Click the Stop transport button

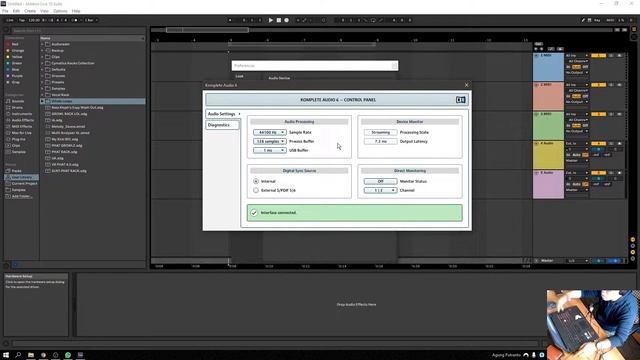[x=279, y=20]
